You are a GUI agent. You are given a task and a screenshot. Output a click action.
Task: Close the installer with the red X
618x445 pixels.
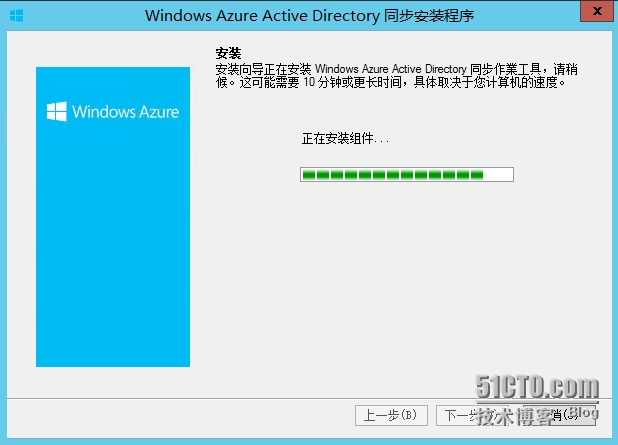point(597,12)
